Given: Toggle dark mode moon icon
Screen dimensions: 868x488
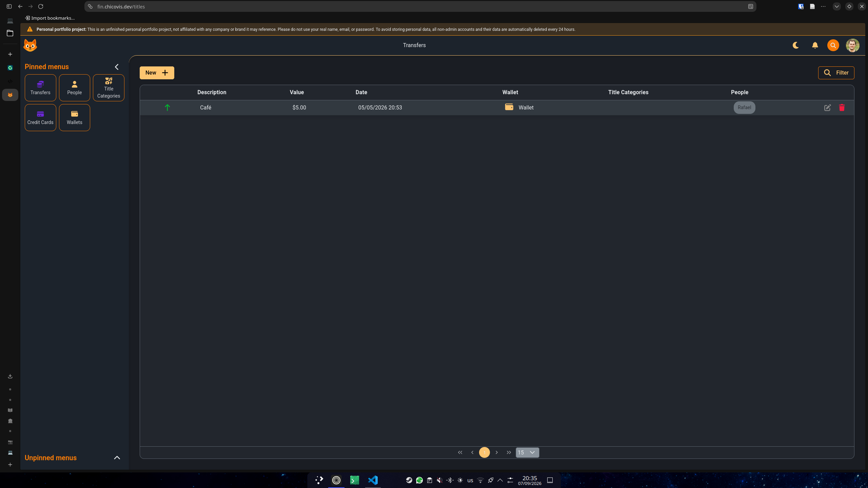Looking at the screenshot, I should pyautogui.click(x=796, y=45).
